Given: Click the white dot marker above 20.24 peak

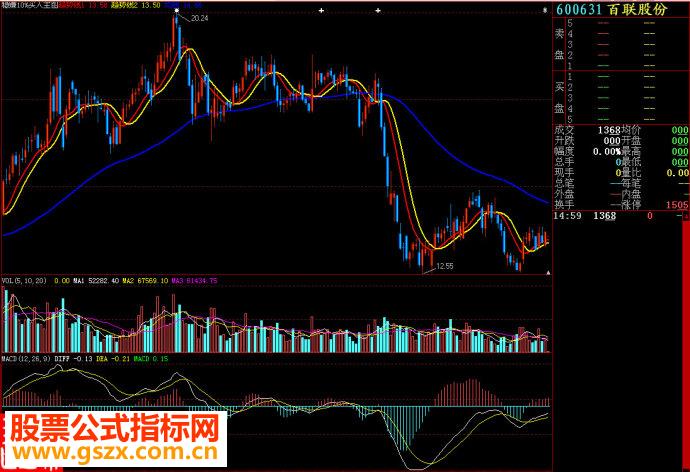Looking at the screenshot, I should click(176, 10).
